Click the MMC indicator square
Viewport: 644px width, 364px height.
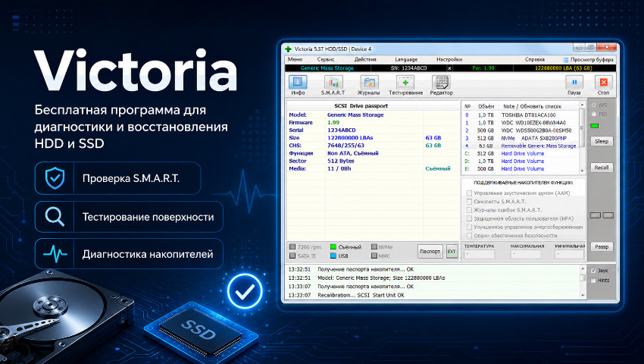tap(374, 256)
